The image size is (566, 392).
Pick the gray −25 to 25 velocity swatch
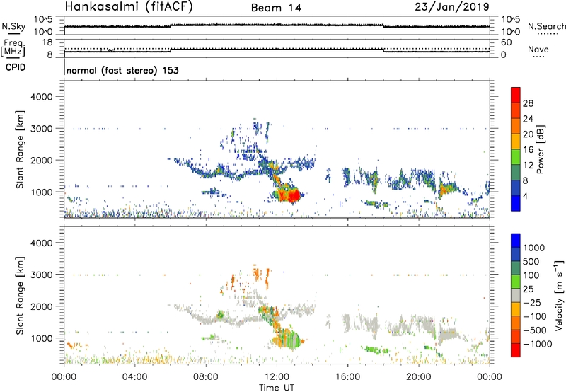click(516, 296)
